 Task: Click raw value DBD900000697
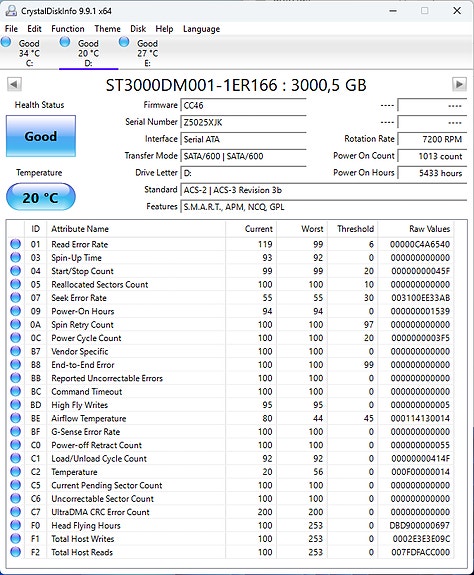(x=420, y=525)
